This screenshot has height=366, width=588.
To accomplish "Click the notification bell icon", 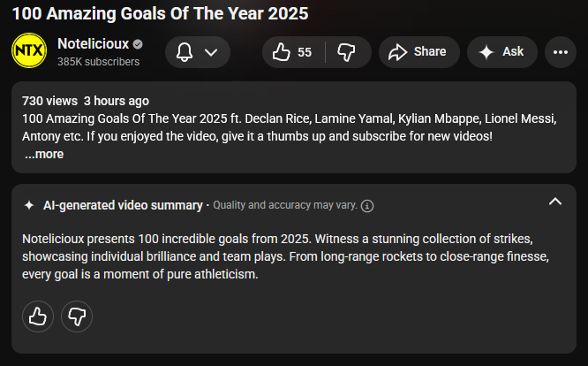I will pos(185,52).
